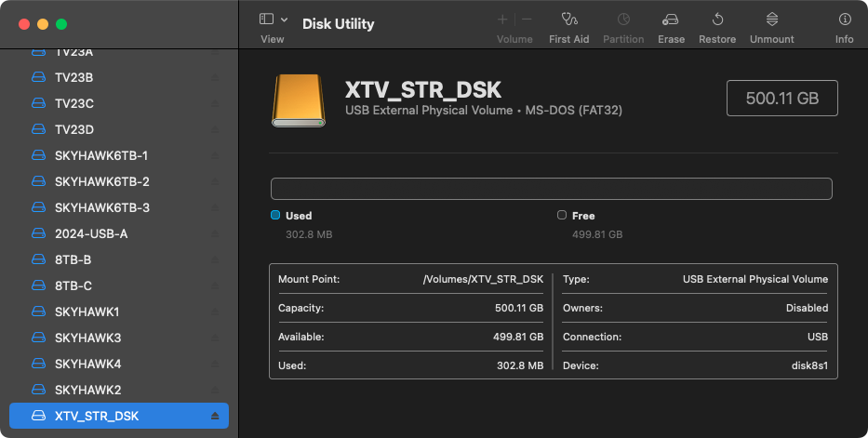This screenshot has width=868, height=438.
Task: Select SKYHAWK6TB-2 in the sidebar
Action: click(x=119, y=181)
